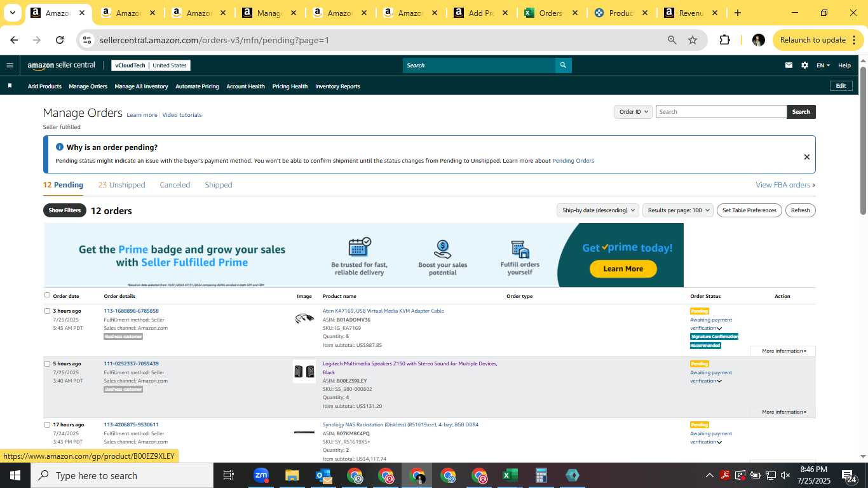Open the Windows Start menu
The image size is (868, 488).
(x=15, y=475)
